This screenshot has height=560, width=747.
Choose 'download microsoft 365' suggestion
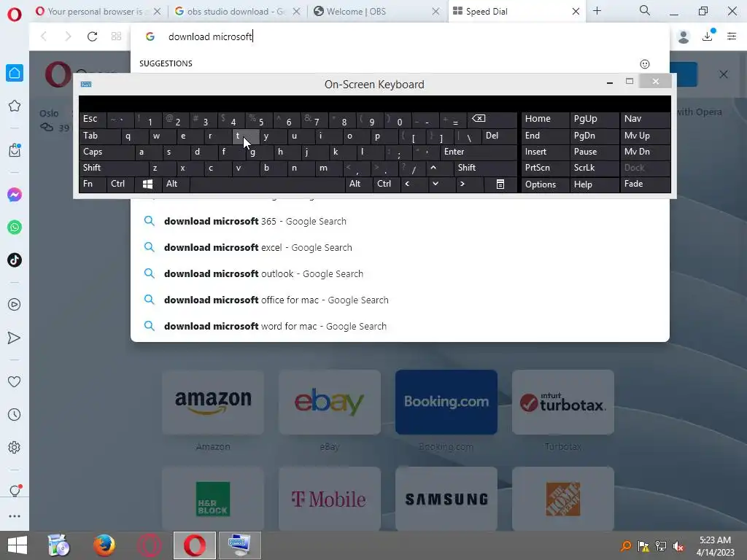click(x=400, y=222)
